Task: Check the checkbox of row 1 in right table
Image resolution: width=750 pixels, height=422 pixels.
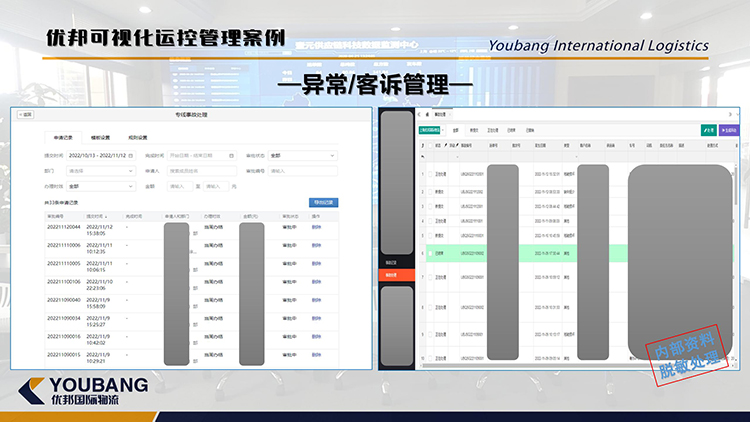Action: click(430, 174)
